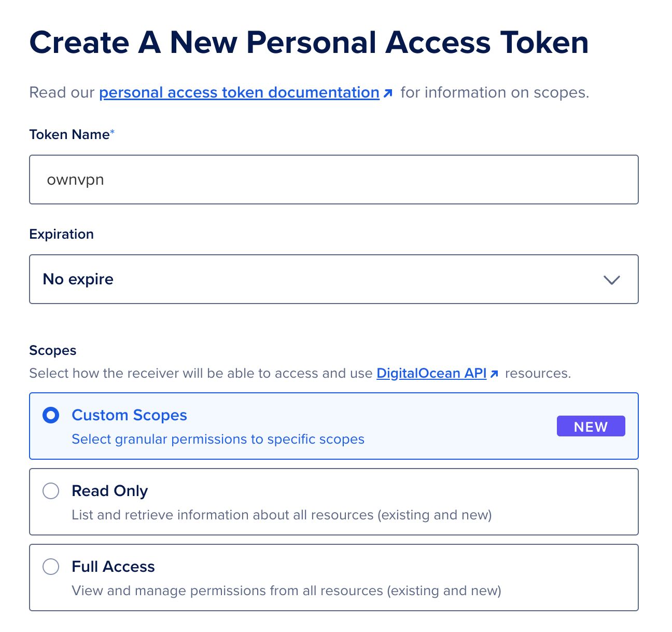Open the personal access token documentation link
The height and width of the screenshot is (632, 672).
239,92
